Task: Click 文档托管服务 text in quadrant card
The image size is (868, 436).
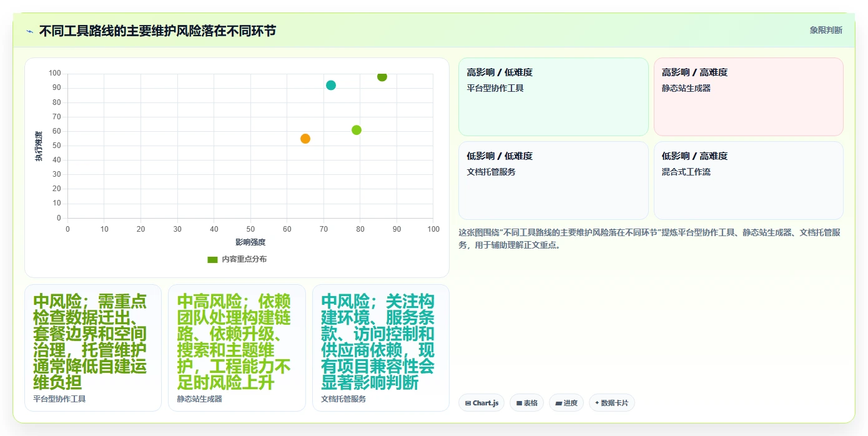Action: click(491, 172)
